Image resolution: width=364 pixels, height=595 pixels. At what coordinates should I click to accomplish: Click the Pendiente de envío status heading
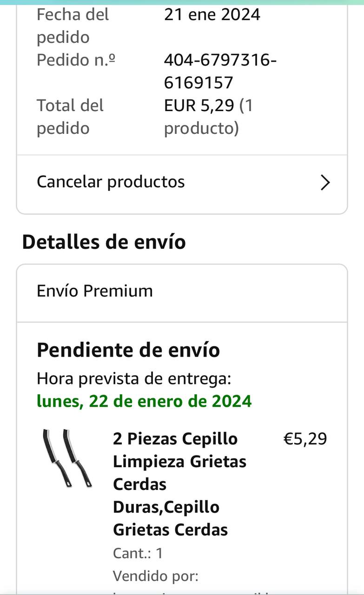128,350
